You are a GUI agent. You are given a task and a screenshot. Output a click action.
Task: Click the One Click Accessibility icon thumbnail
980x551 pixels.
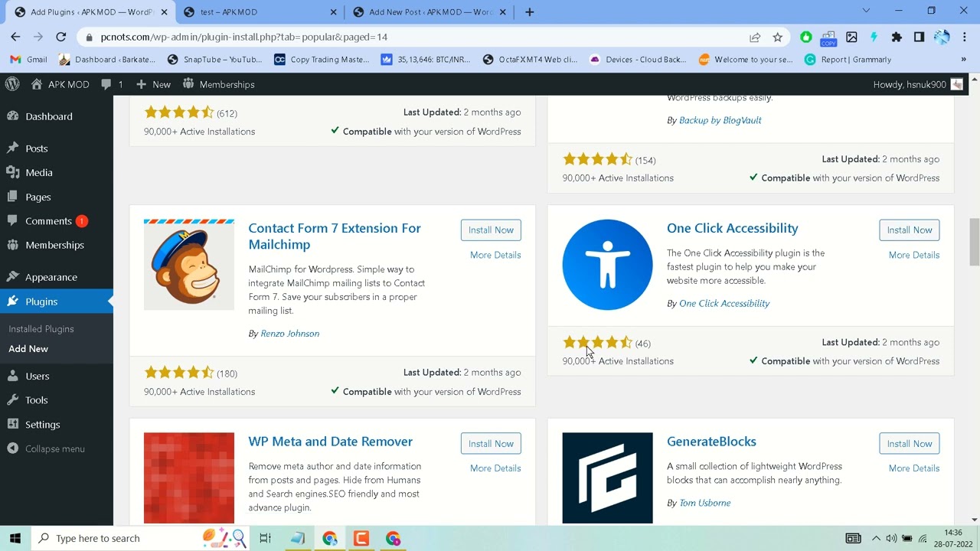click(x=608, y=265)
